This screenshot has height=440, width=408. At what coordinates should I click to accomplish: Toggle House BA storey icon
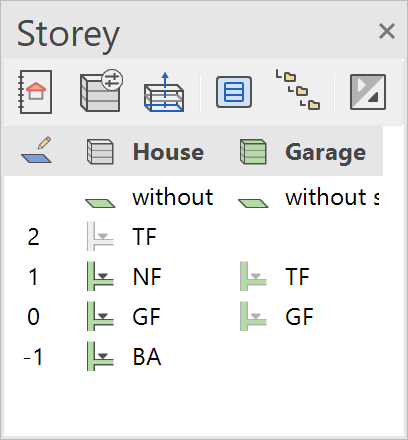[x=100, y=356]
